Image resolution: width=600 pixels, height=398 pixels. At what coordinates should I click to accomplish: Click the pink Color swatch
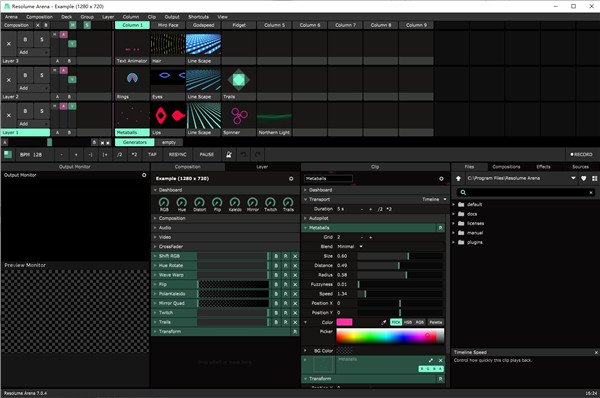(344, 322)
